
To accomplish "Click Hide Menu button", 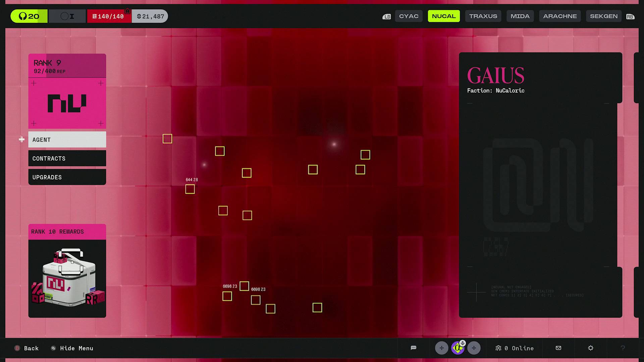I will click(72, 348).
